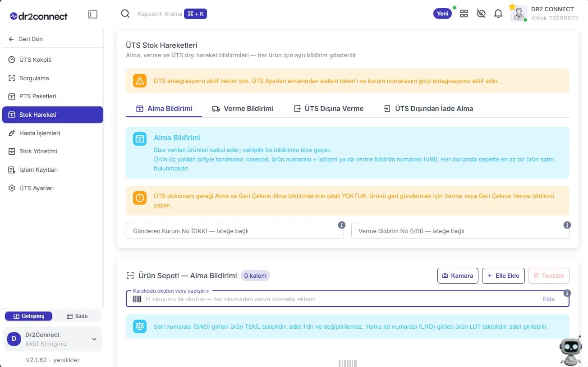Open the Yeni badge menu
This screenshot has height=367, width=588.
point(442,14)
